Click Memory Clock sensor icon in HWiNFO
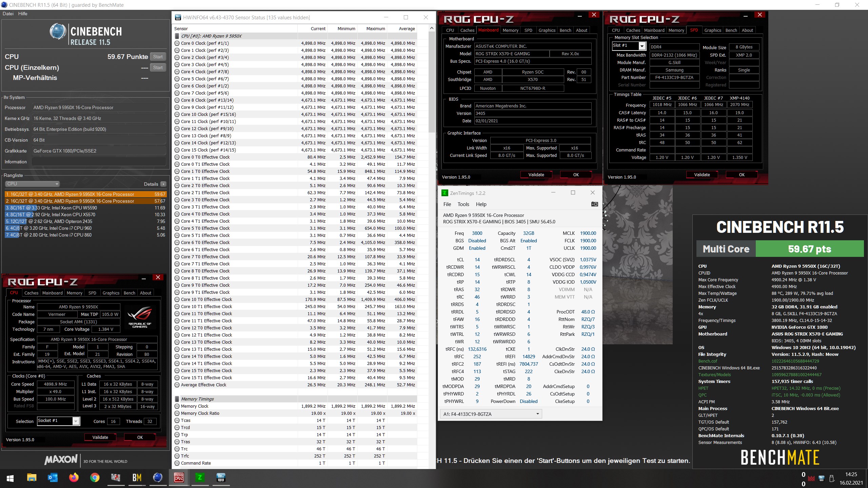The width and height of the screenshot is (868, 488). click(177, 406)
